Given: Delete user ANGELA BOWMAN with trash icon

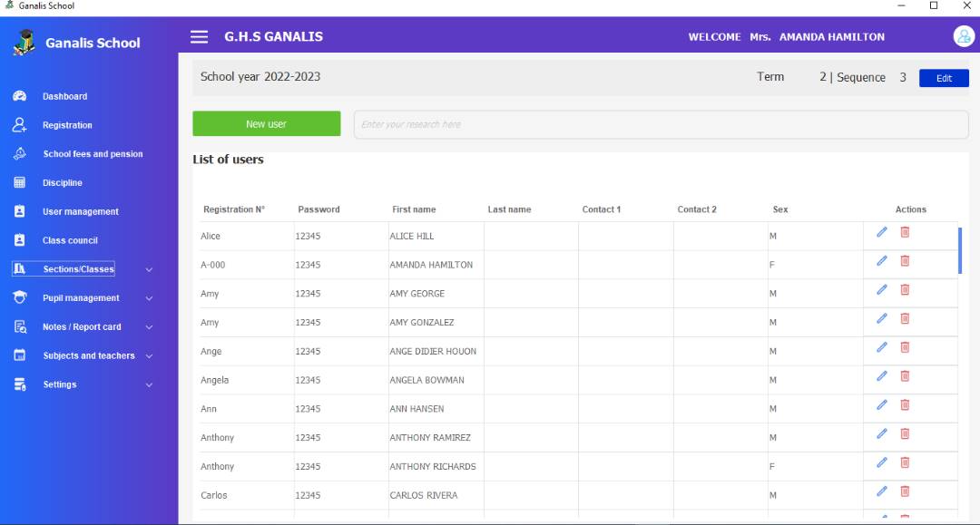Looking at the screenshot, I should coord(905,375).
